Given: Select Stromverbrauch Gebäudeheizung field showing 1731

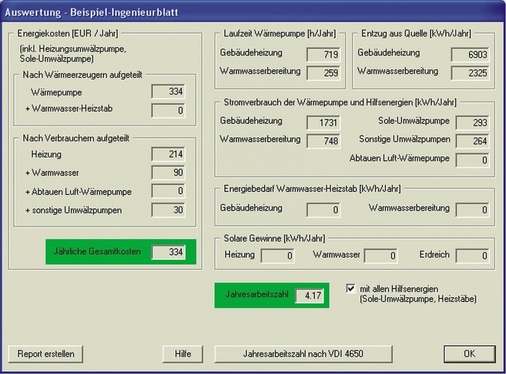Looking at the screenshot, I should coord(324,123).
